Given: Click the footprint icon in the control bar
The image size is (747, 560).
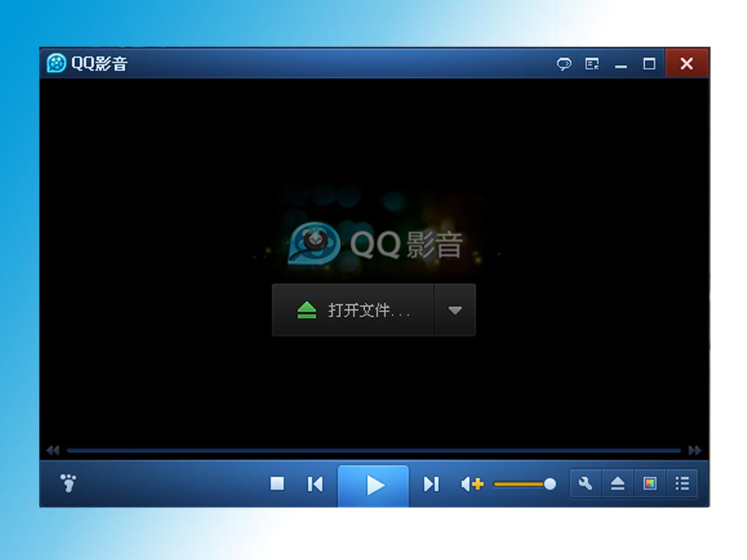Looking at the screenshot, I should tap(69, 483).
